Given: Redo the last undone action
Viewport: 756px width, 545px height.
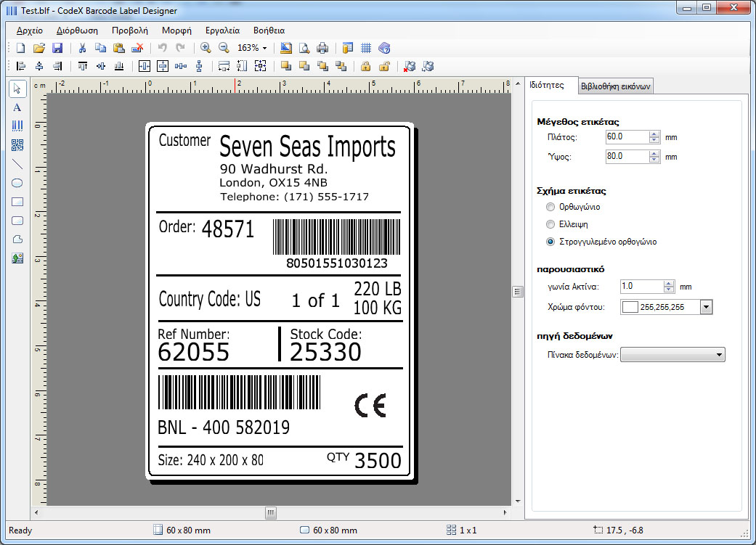Looking at the screenshot, I should coord(180,48).
